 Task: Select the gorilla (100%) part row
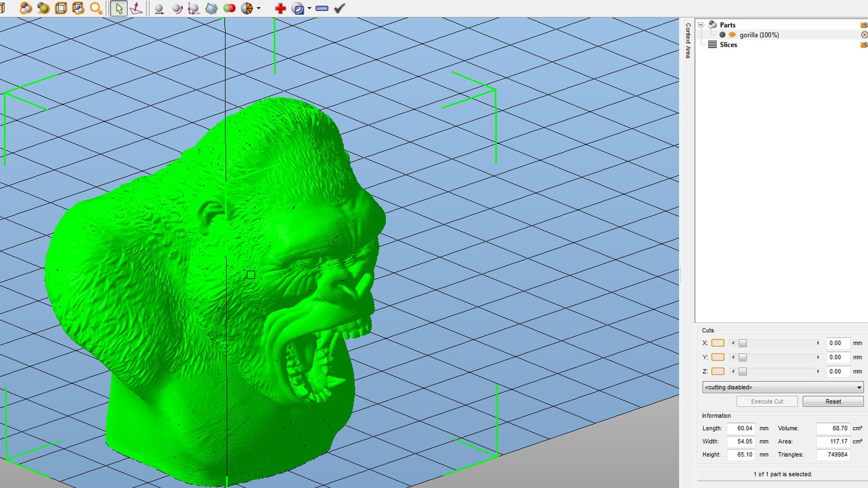click(781, 35)
